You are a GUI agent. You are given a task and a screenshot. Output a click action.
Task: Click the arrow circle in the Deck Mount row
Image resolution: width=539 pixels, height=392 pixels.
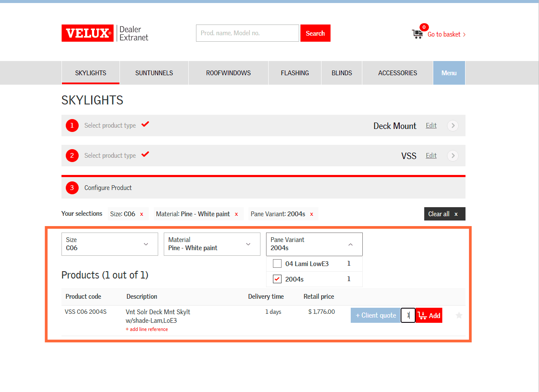[x=453, y=126]
